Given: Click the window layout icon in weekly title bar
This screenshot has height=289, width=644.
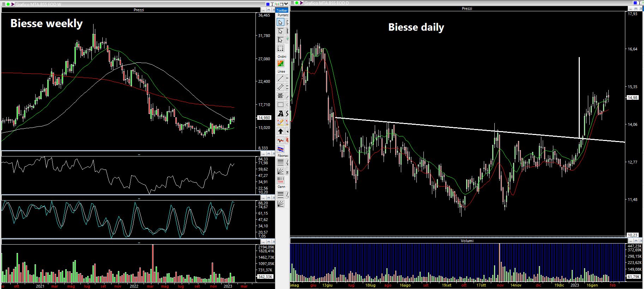Looking at the screenshot, I should (x=281, y=4).
